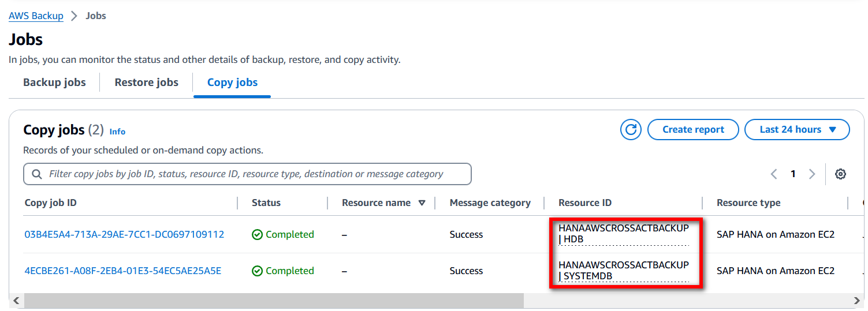Click Status column header

pos(266,203)
